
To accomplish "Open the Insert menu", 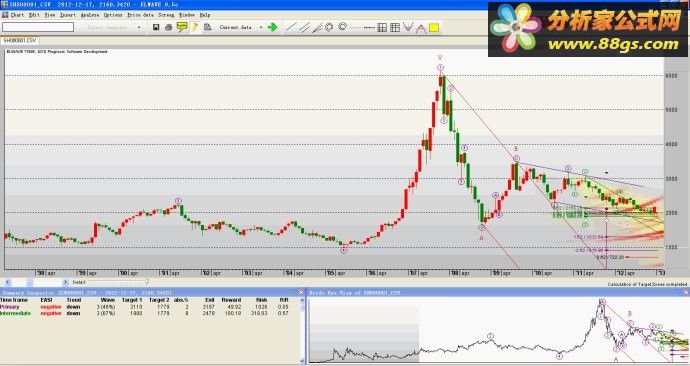I will [67, 15].
